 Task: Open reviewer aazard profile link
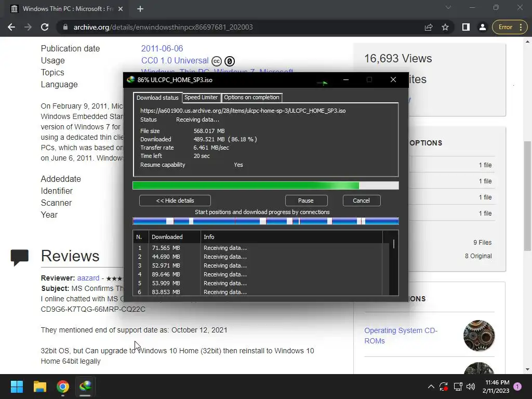pos(88,278)
